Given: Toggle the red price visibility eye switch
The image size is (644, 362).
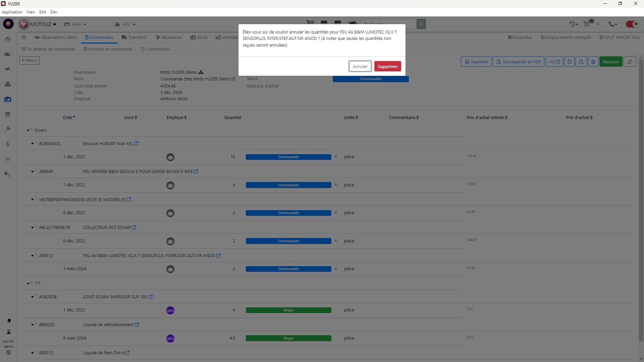Looking at the screenshot, I should 632,24.
